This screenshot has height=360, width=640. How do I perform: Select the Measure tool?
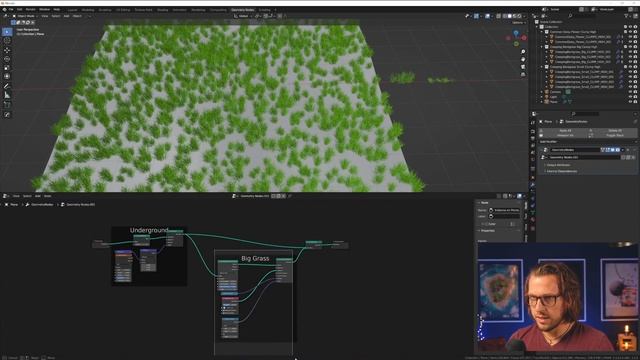(7, 95)
